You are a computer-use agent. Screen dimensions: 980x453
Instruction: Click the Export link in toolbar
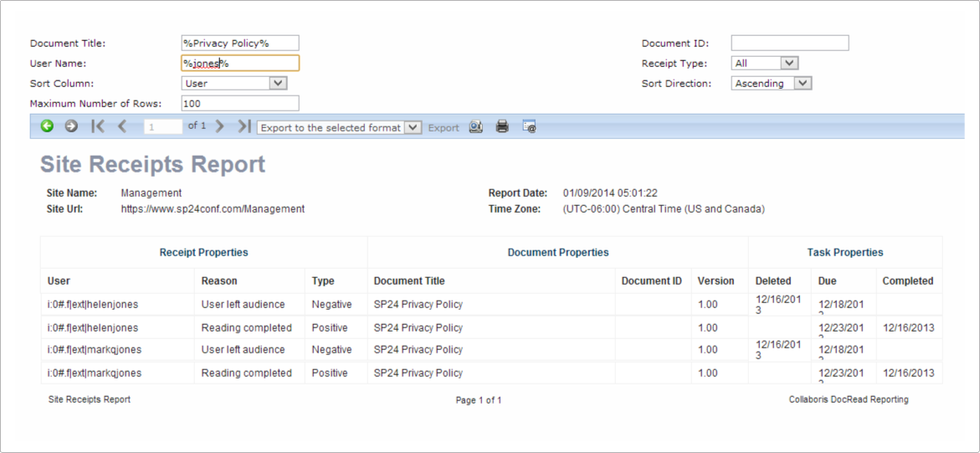click(444, 128)
